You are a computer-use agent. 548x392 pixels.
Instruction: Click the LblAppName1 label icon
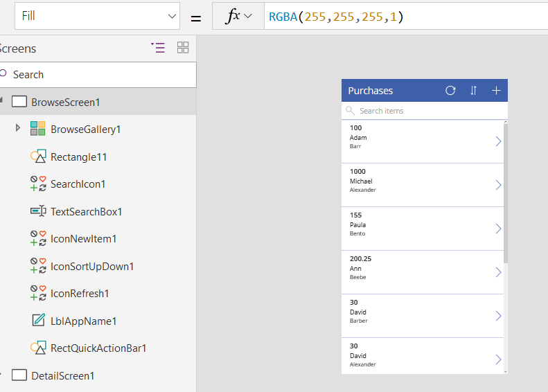pos(38,321)
